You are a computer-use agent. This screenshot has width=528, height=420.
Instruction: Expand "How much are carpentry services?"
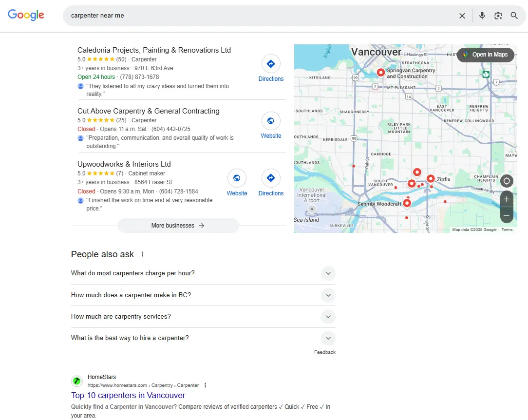pos(328,316)
